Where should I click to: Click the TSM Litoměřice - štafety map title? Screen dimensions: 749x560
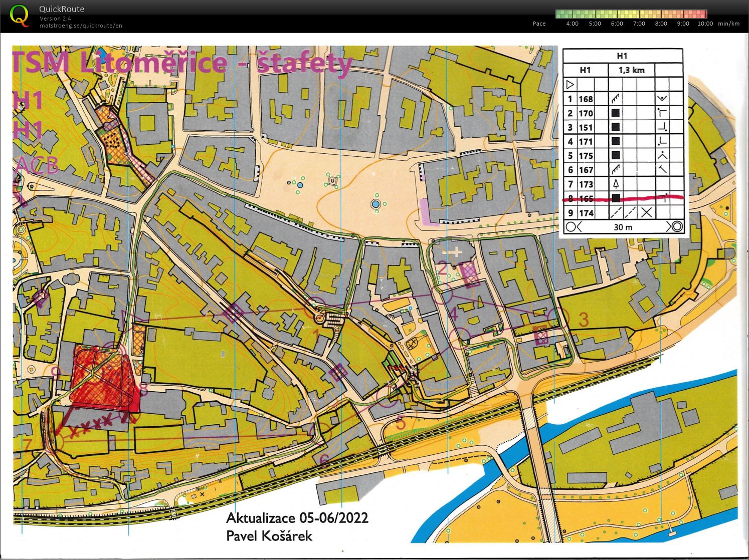[183, 63]
